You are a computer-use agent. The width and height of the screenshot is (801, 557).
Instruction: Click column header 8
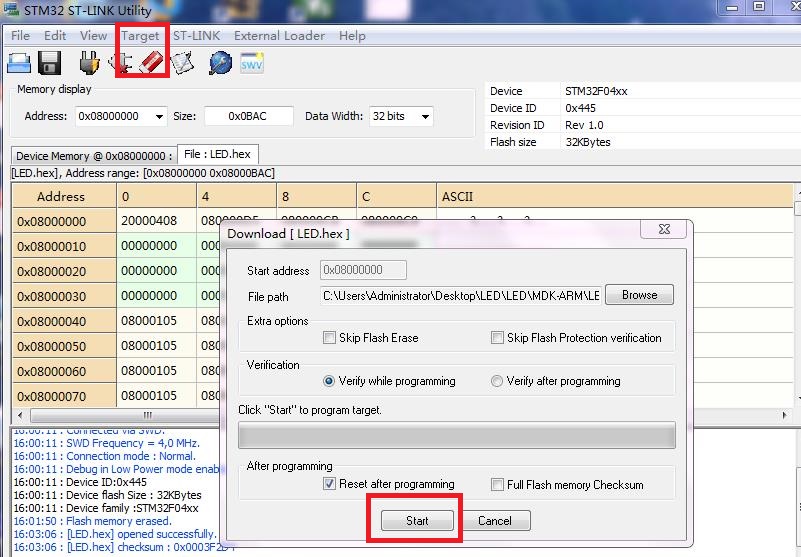[x=316, y=197]
